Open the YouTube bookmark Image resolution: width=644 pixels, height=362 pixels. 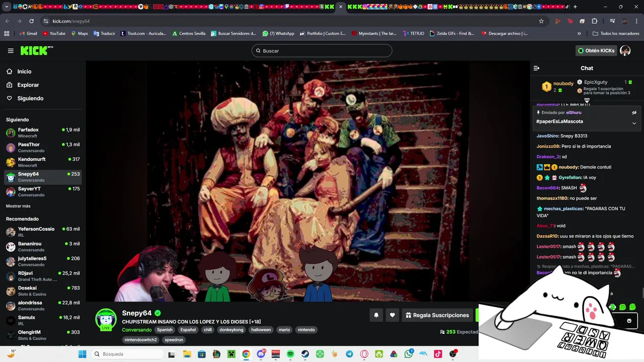54,34
